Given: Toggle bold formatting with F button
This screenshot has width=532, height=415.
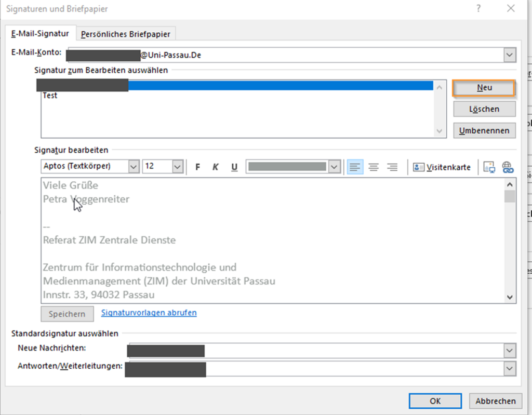Looking at the screenshot, I should pos(197,167).
